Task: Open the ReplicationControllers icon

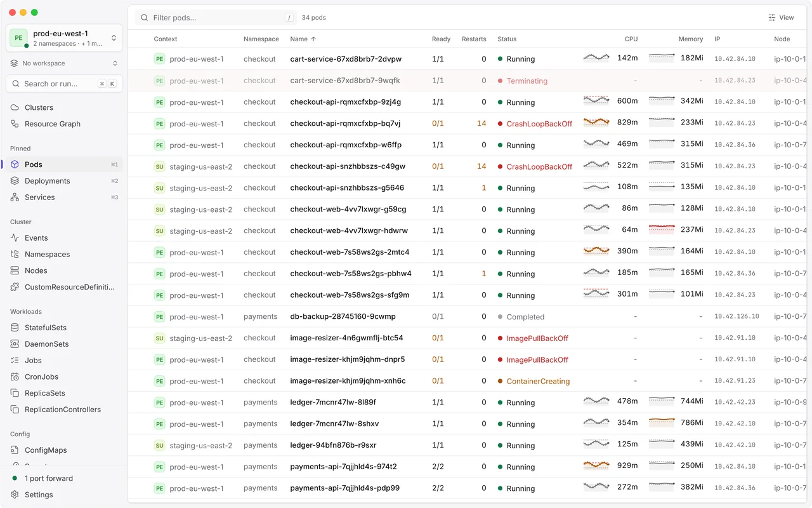Action: (15, 410)
